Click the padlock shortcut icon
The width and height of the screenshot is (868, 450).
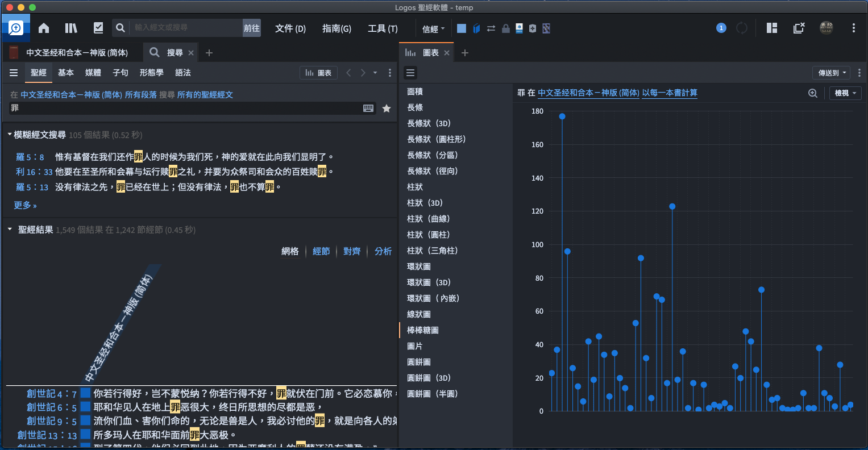[x=505, y=28]
